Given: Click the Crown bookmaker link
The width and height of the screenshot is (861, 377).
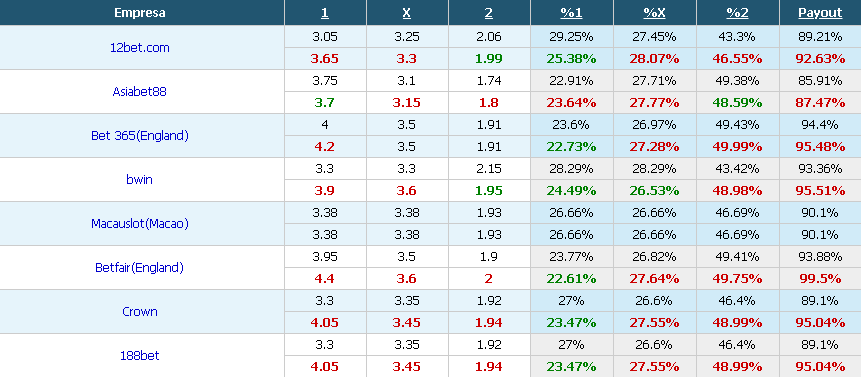Looking at the screenshot, I should click(139, 312).
